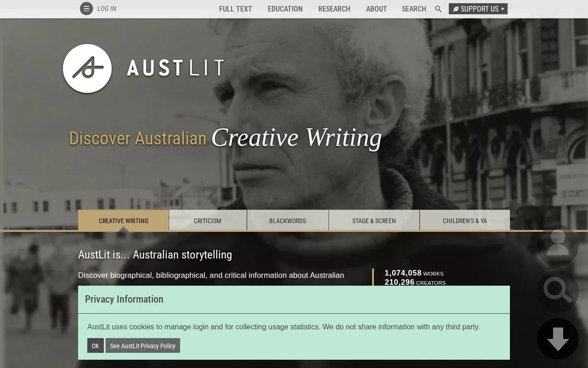Click the AUSTLIT wordmark text

pos(175,68)
